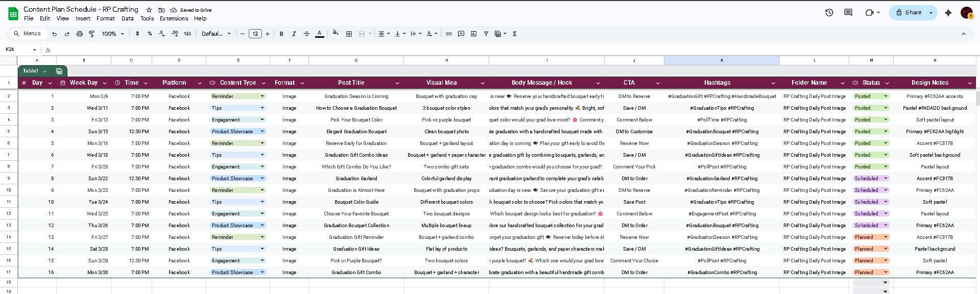Open the Insert menu
980x294 pixels.
coord(83,18)
